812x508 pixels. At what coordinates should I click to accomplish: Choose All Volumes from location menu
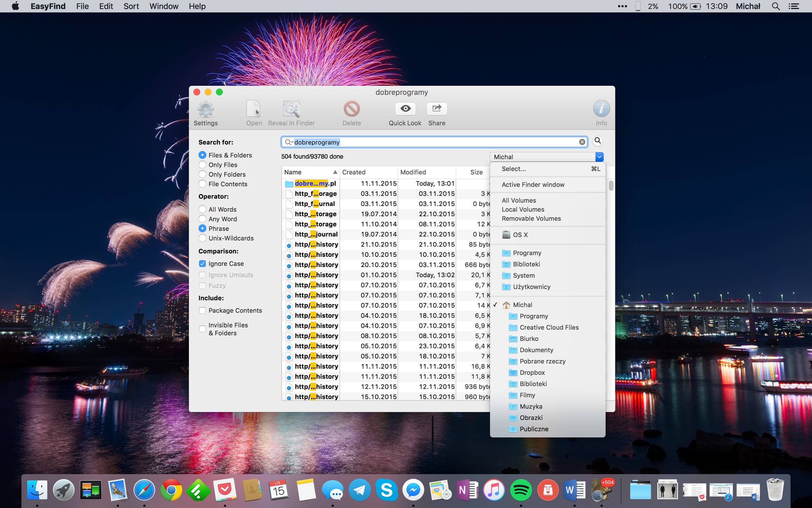[518, 200]
